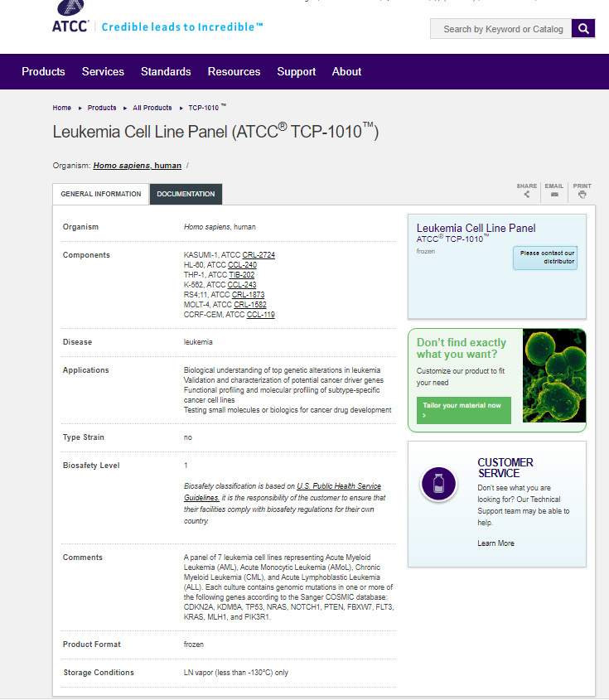Image resolution: width=609 pixels, height=700 pixels.
Task: Click the Please contact our distributor button
Action: pyautogui.click(x=545, y=258)
